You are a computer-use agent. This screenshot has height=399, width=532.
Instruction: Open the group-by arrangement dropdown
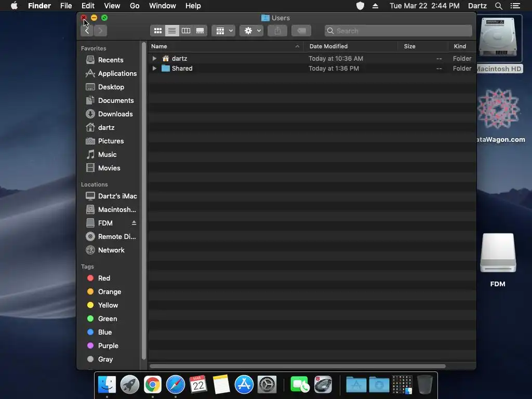click(x=223, y=31)
